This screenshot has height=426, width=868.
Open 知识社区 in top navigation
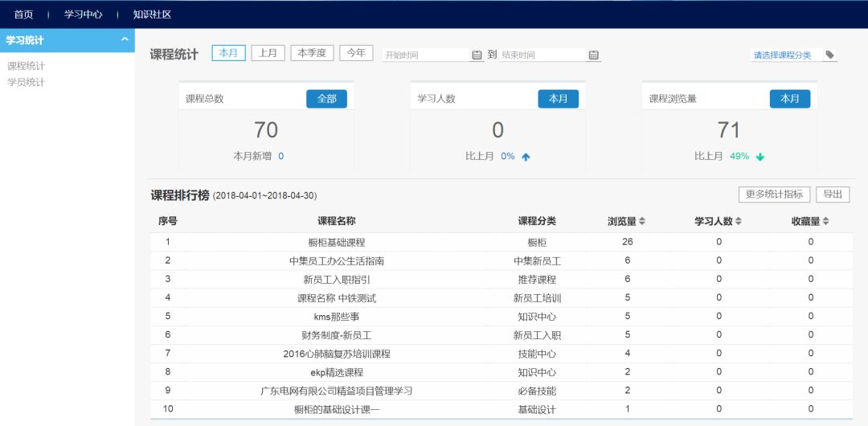pos(152,14)
